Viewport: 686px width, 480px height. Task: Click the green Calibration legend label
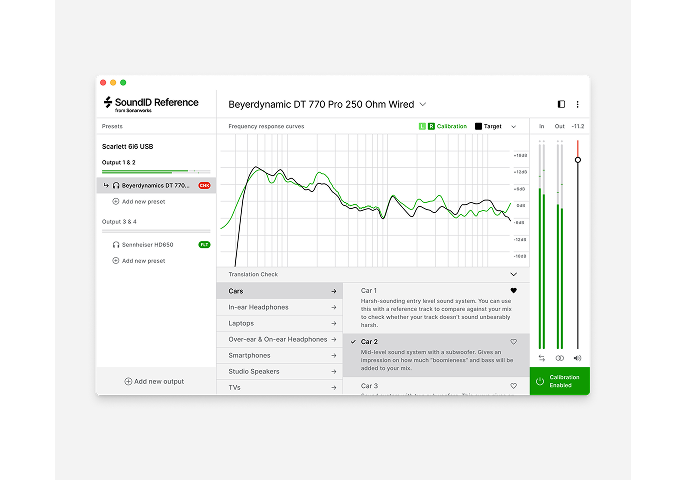tap(452, 126)
